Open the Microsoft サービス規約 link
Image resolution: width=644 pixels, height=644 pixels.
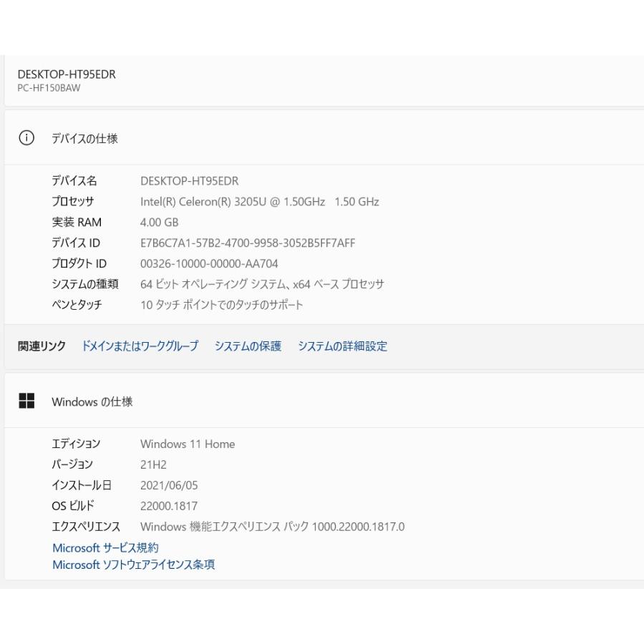[x=105, y=547]
